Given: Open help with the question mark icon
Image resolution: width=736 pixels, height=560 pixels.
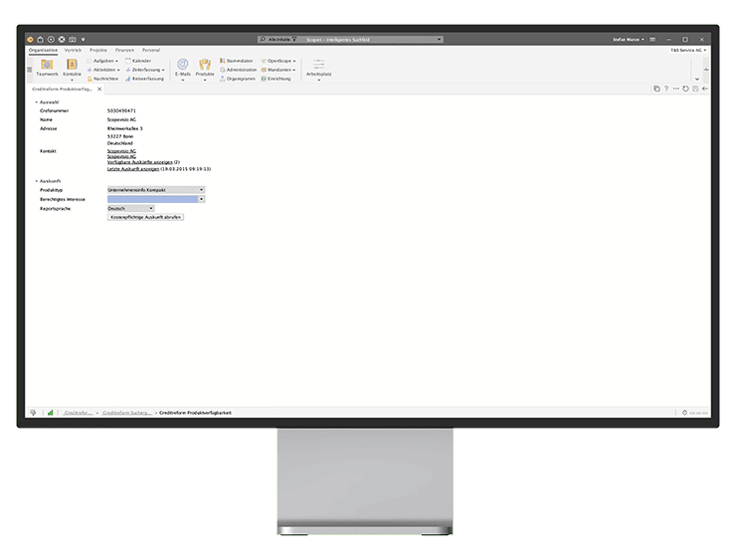Looking at the screenshot, I should pyautogui.click(x=666, y=89).
